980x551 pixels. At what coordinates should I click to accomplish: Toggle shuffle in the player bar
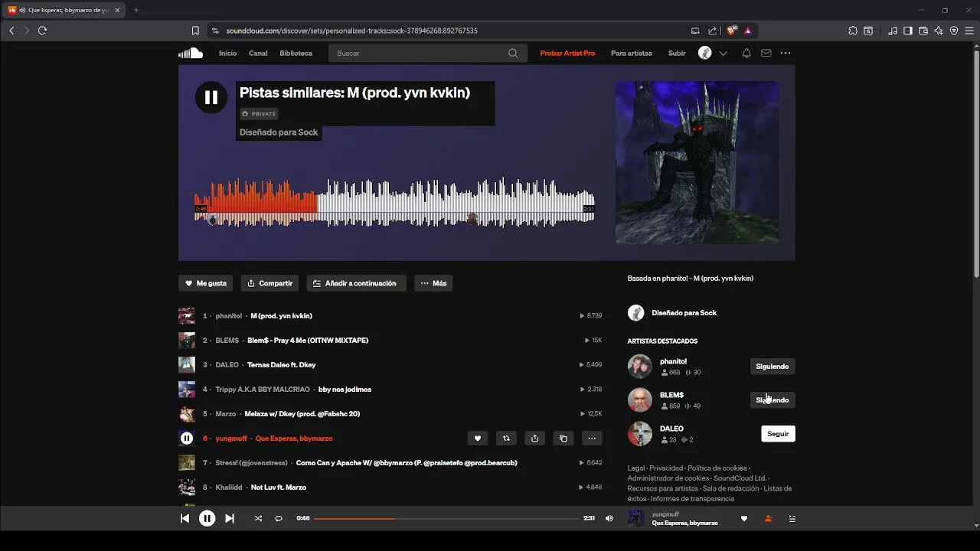258,518
